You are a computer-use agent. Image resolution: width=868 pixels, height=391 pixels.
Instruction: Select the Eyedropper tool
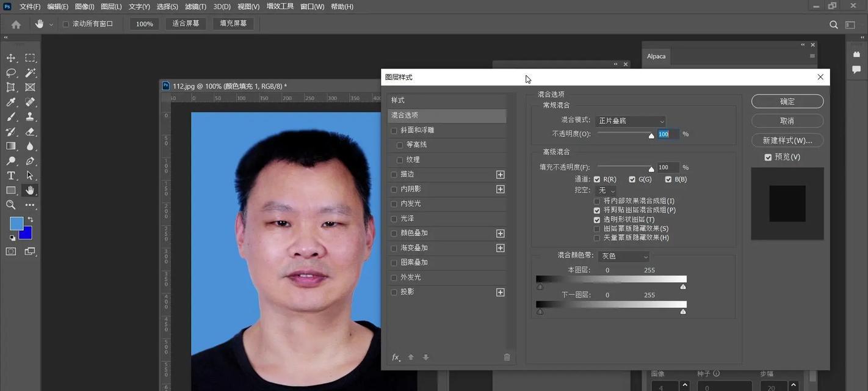click(11, 102)
